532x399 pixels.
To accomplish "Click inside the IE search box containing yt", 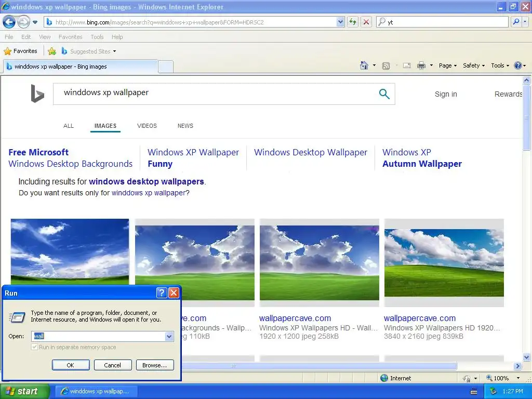I will [442, 22].
